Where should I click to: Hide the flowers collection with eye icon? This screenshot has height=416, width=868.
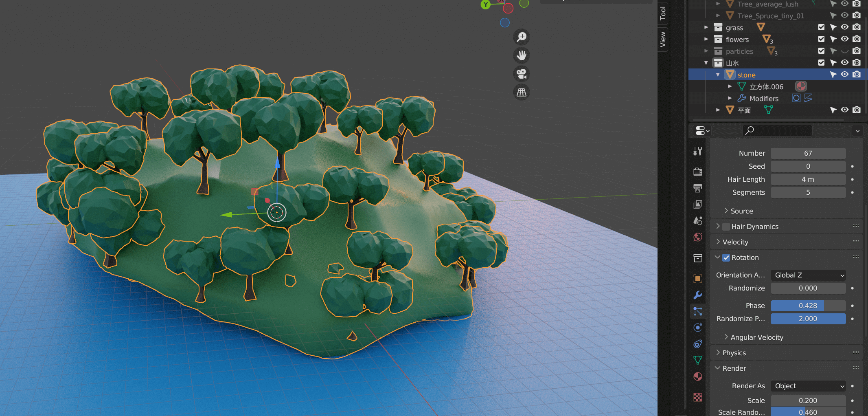click(x=845, y=39)
